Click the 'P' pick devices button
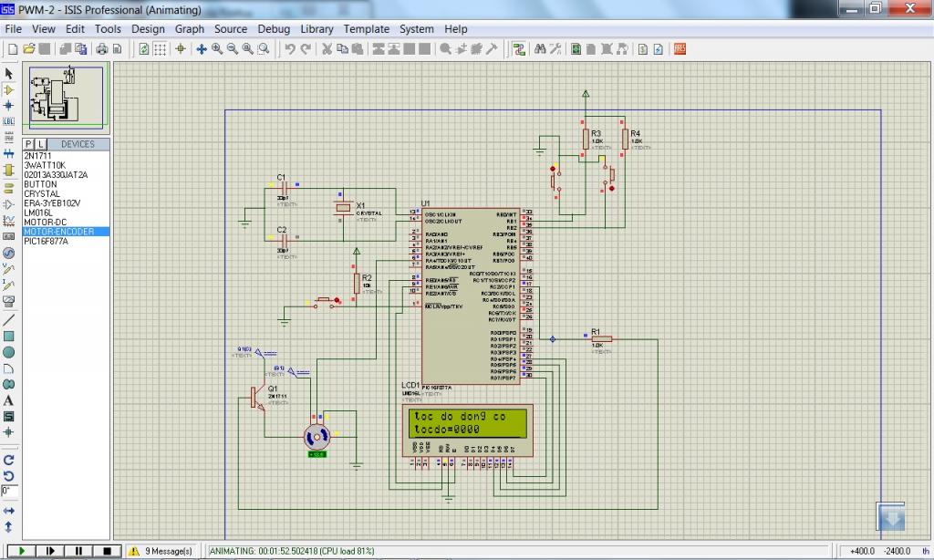This screenshot has width=934, height=560. [x=29, y=144]
